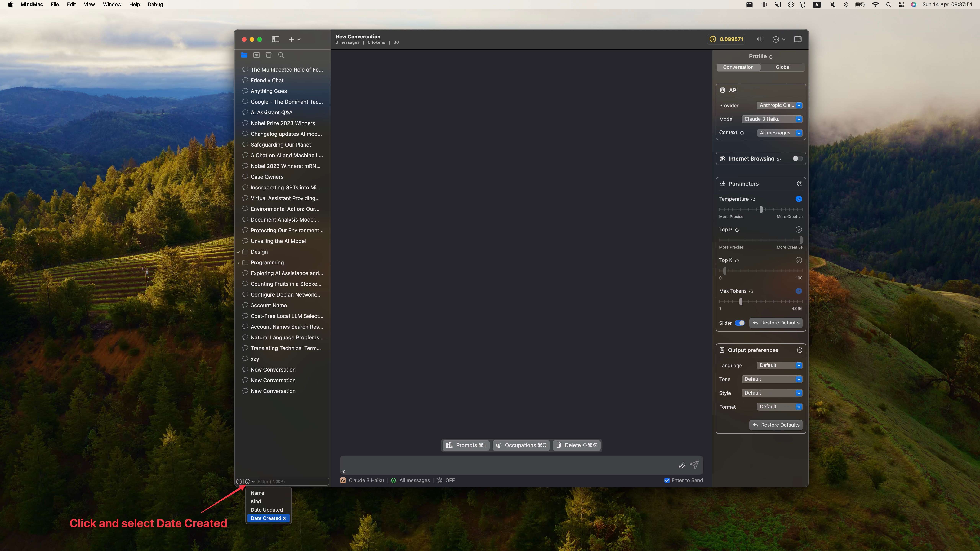Click the Prompts ⌘L button
This screenshot has width=980, height=551.
coord(466,445)
